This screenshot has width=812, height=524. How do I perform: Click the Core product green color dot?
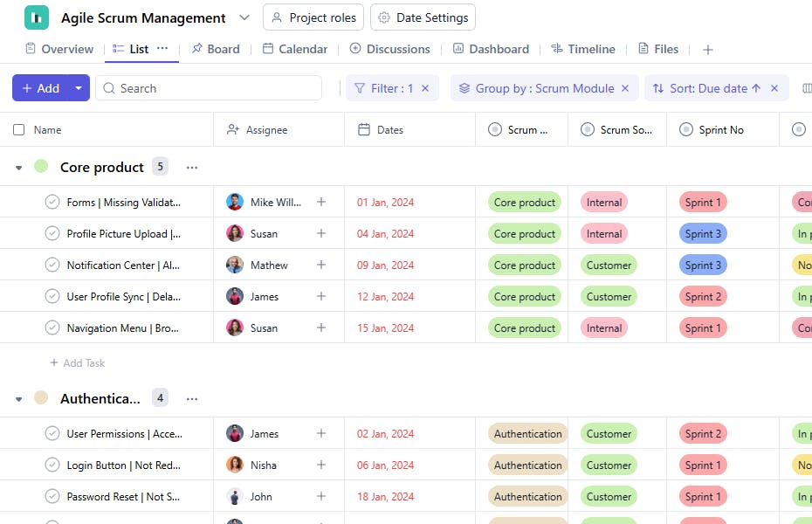point(41,166)
